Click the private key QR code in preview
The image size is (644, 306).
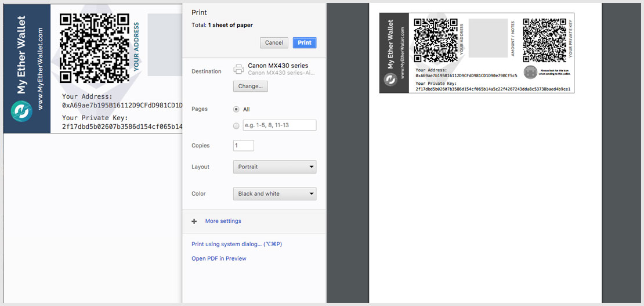point(545,40)
